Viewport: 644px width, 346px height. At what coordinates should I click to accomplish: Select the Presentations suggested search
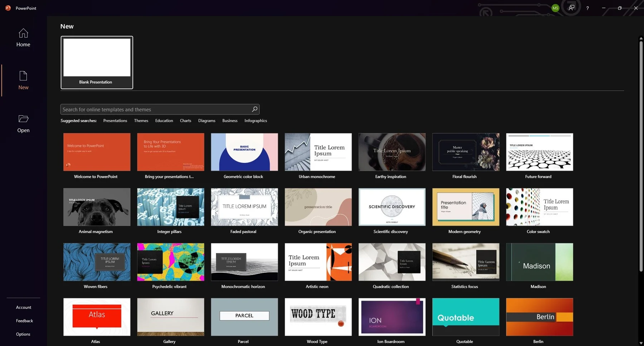(x=115, y=121)
